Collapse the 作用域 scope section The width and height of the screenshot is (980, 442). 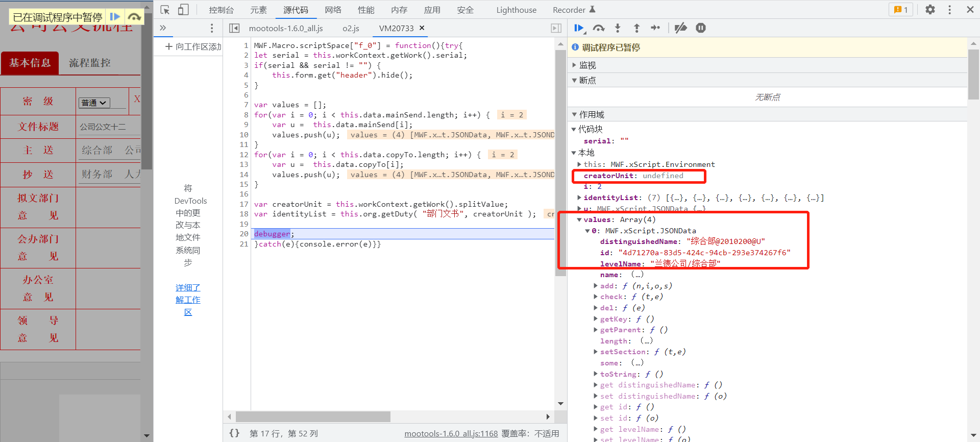(574, 115)
